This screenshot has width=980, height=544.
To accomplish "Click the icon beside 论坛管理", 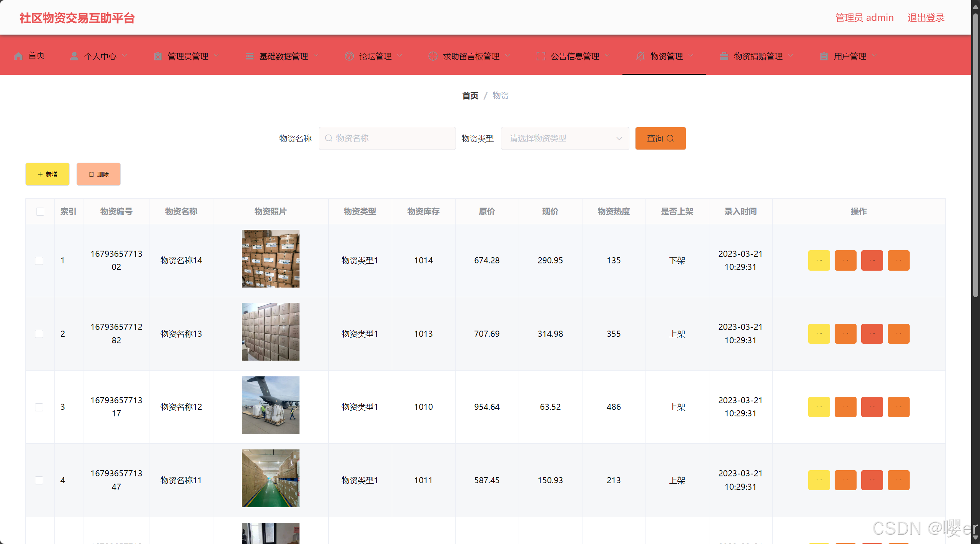I will click(349, 56).
